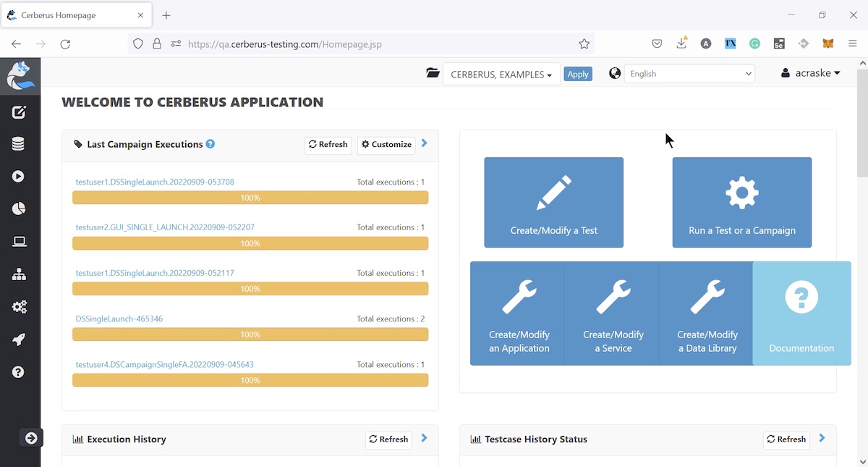The height and width of the screenshot is (467, 868).
Task: Open the acraske user menu
Action: coord(811,73)
